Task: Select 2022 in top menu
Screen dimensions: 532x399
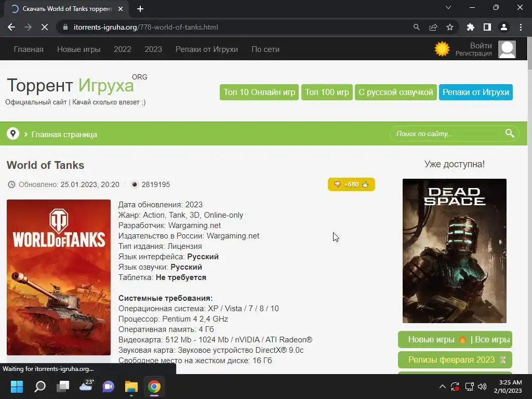Action: (x=123, y=49)
